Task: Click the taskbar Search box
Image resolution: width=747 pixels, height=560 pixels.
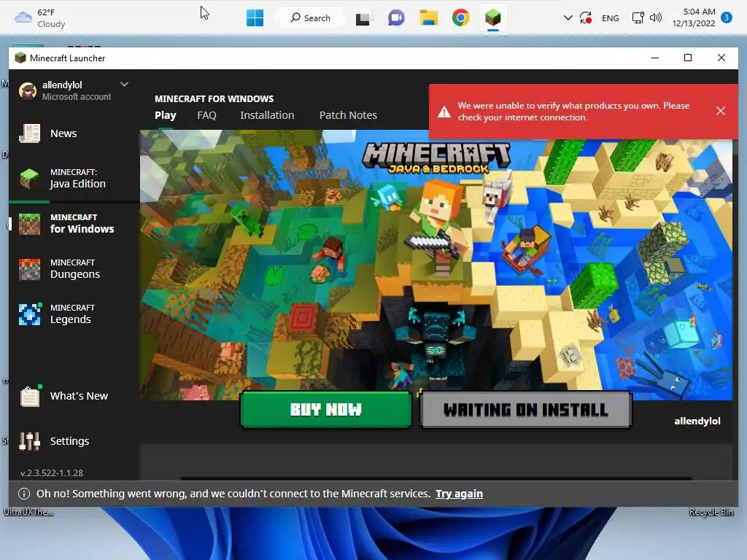Action: [311, 18]
